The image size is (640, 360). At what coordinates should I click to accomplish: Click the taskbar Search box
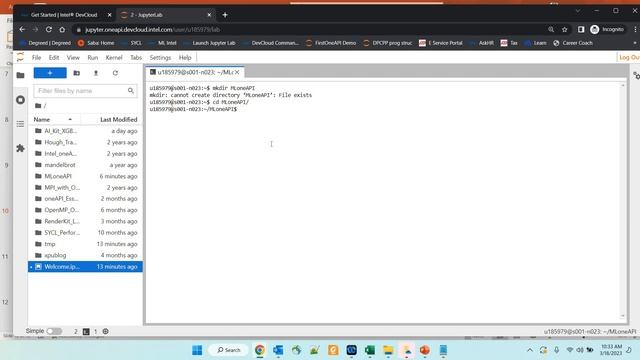(229, 350)
